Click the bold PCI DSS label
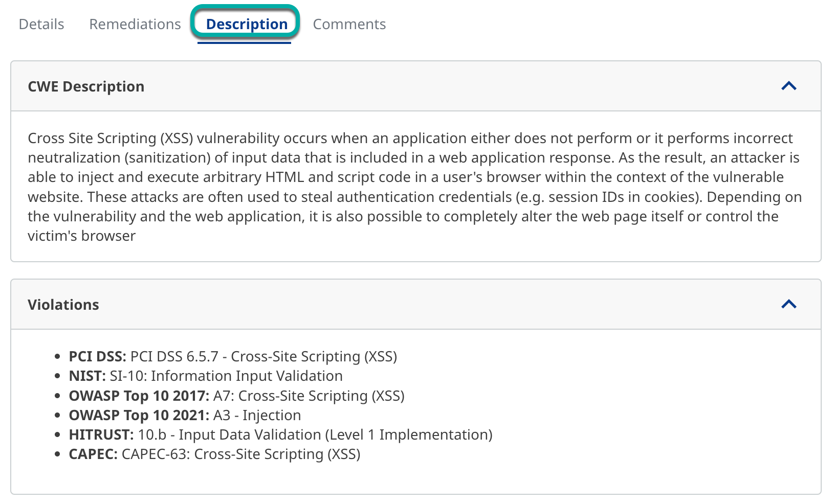Viewport: 835px width, 504px height. pos(97,356)
